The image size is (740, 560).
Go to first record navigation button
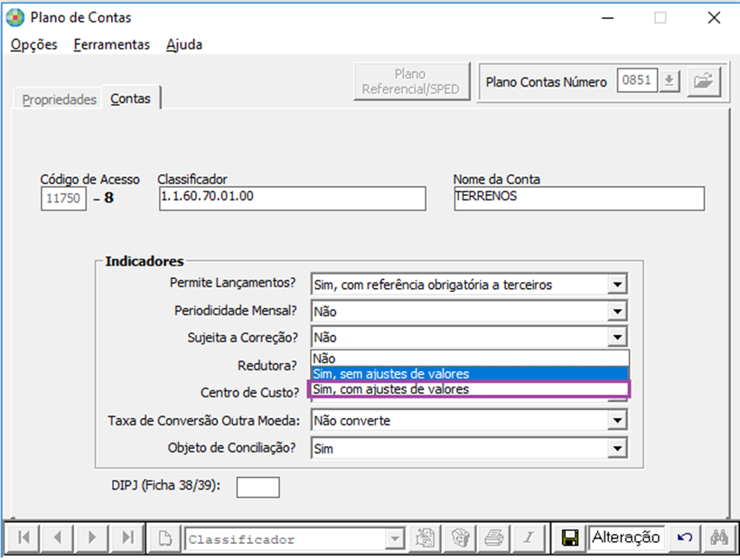point(23,537)
